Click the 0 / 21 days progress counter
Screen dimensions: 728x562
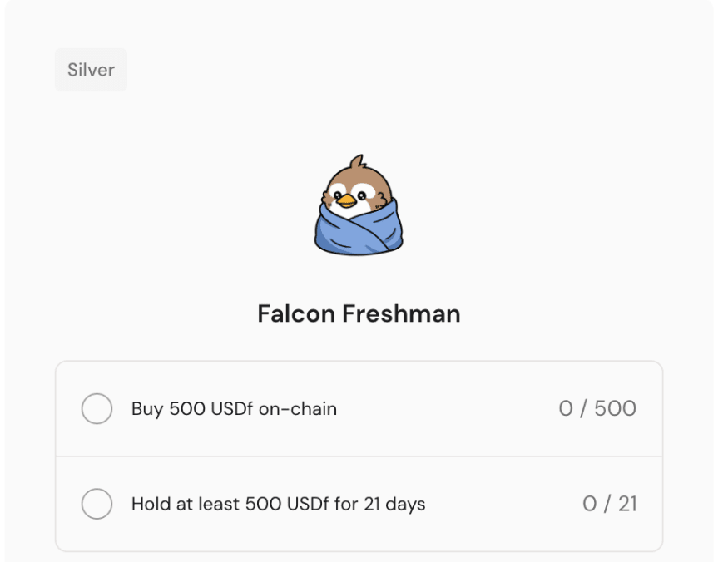(609, 504)
